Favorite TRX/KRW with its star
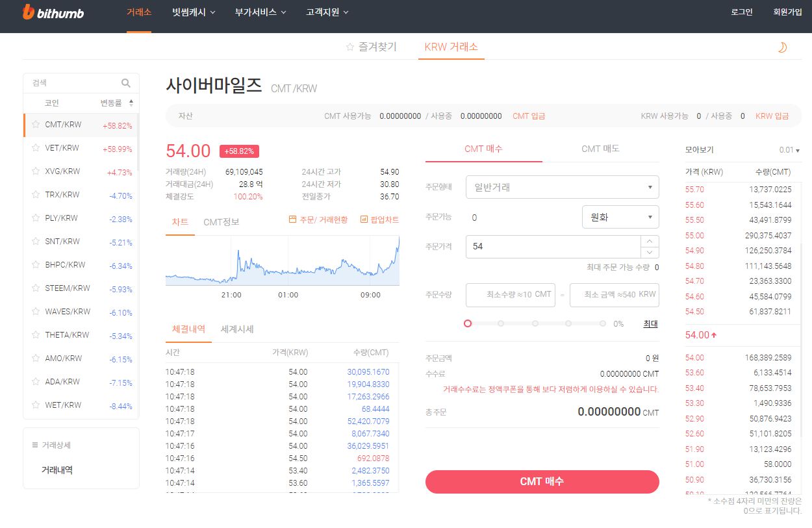812x528 pixels. coord(36,195)
